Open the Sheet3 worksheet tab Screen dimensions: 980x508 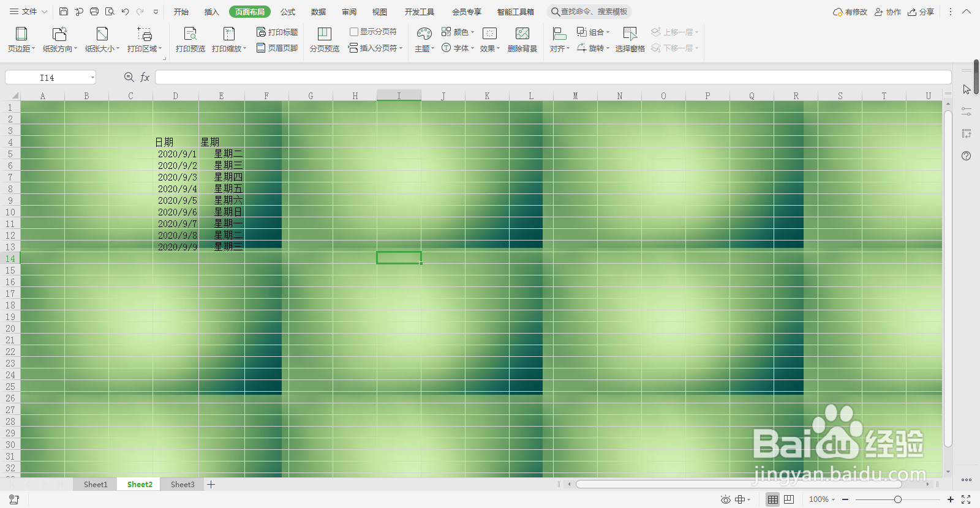tap(183, 484)
